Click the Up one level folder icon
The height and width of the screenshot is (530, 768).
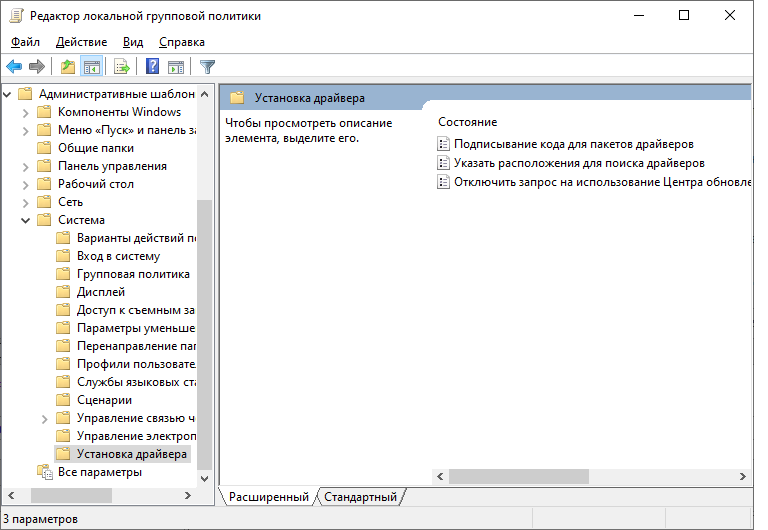68,66
